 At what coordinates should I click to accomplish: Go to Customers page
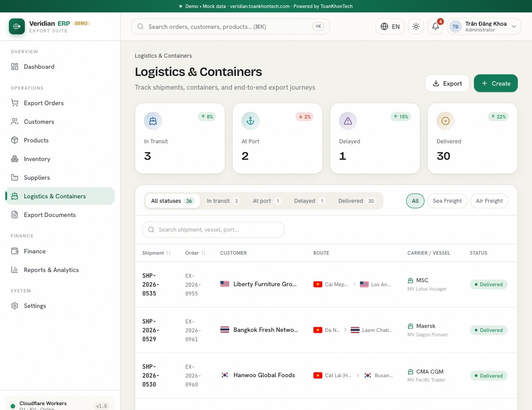60,122
